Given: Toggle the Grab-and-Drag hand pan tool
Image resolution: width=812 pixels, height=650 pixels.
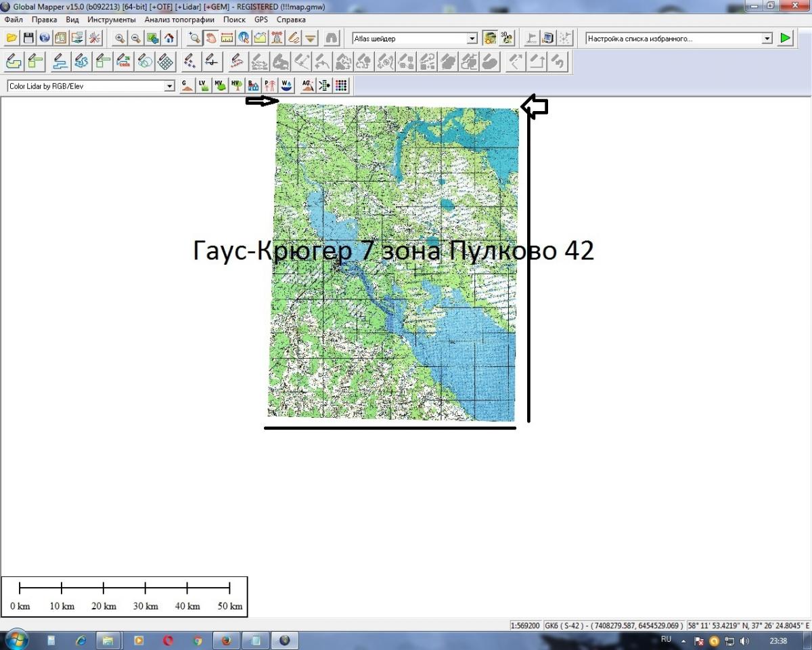Looking at the screenshot, I should 210,39.
